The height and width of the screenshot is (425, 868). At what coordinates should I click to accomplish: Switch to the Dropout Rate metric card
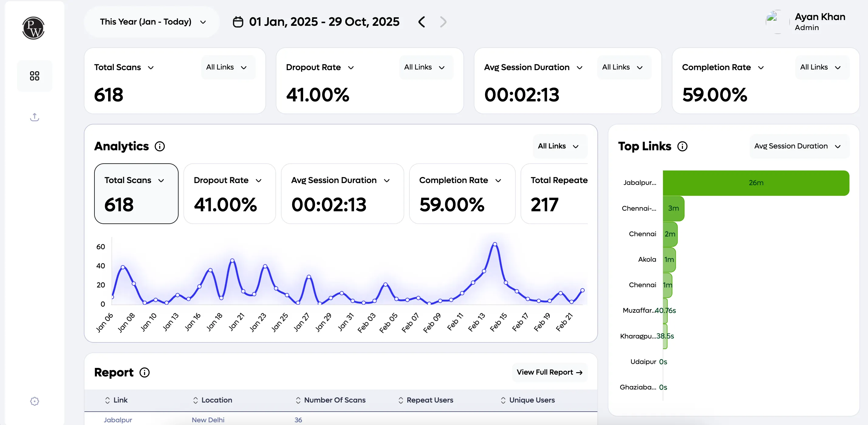click(229, 194)
